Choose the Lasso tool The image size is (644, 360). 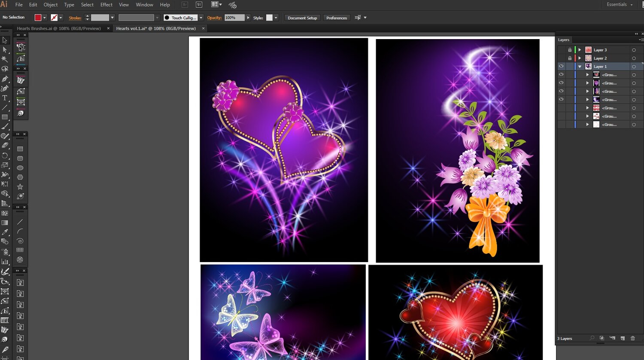5,69
